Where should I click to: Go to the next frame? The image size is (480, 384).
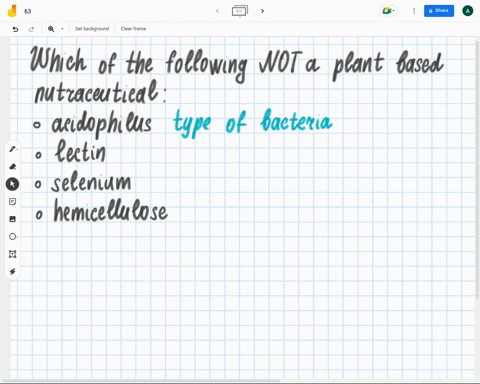click(262, 11)
